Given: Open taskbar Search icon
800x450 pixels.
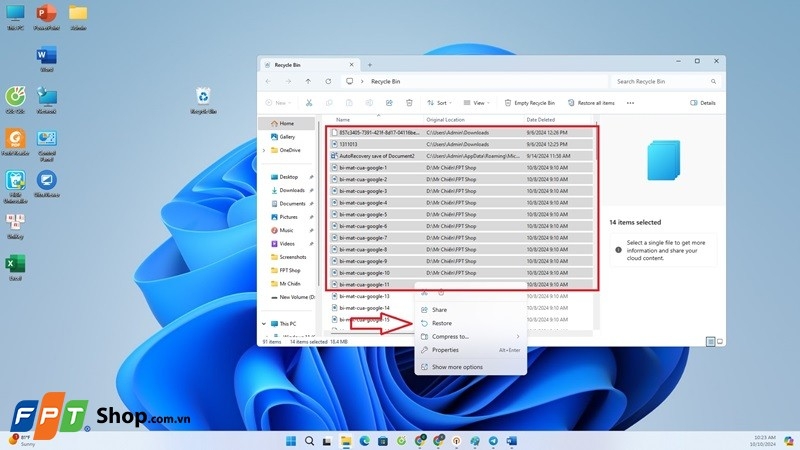Looking at the screenshot, I should pos(309,441).
